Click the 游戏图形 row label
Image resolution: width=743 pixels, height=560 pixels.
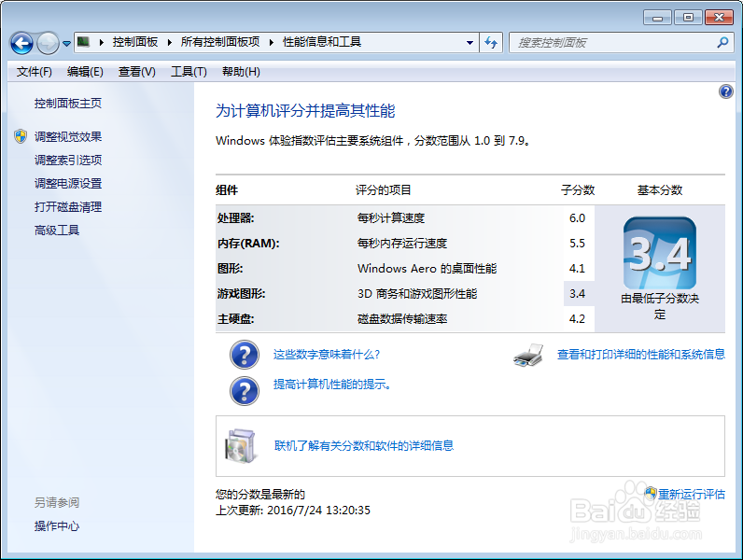[241, 294]
